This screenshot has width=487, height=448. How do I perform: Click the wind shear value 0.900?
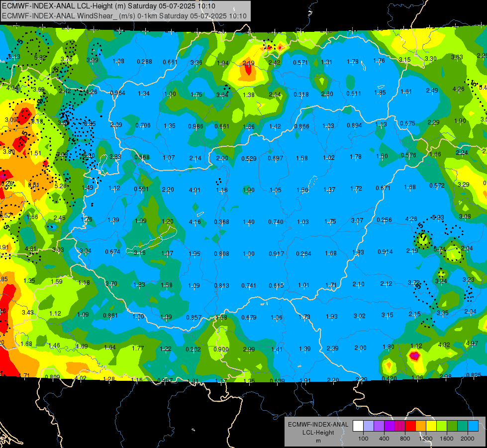(221, 349)
